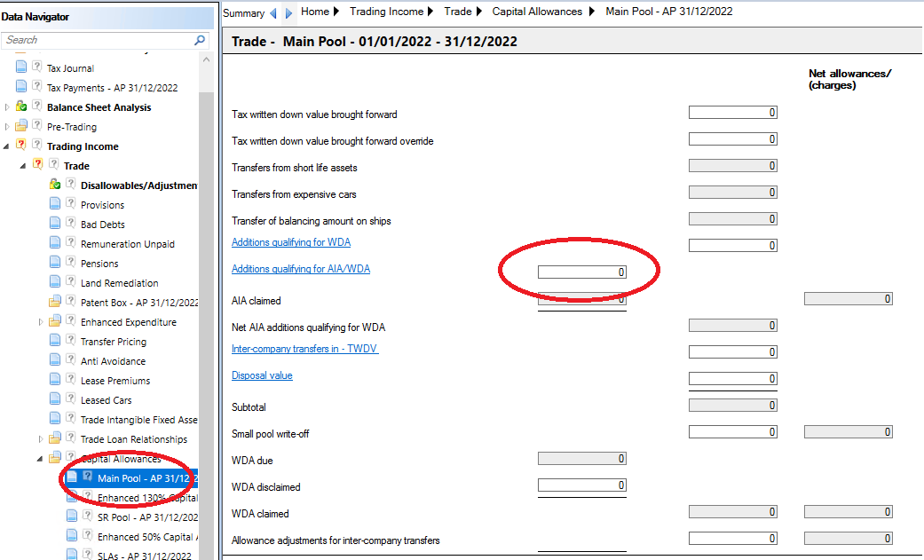Click the folder icon beside Patent Box
This screenshot has width=924, height=560.
(55, 301)
